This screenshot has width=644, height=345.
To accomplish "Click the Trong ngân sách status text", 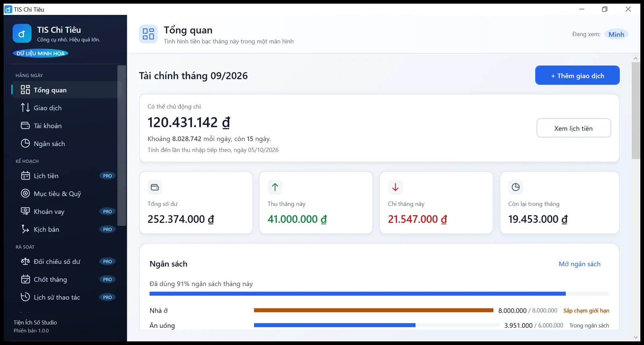I will click(x=589, y=325).
